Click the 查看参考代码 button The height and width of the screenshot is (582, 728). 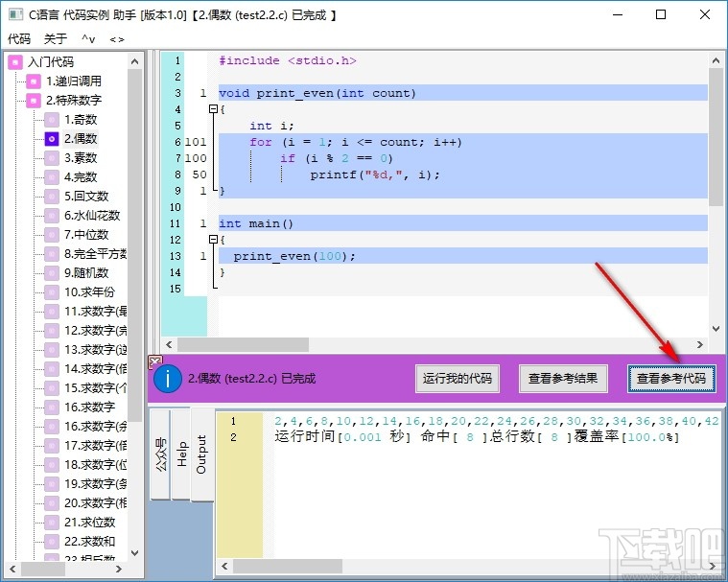(x=671, y=379)
